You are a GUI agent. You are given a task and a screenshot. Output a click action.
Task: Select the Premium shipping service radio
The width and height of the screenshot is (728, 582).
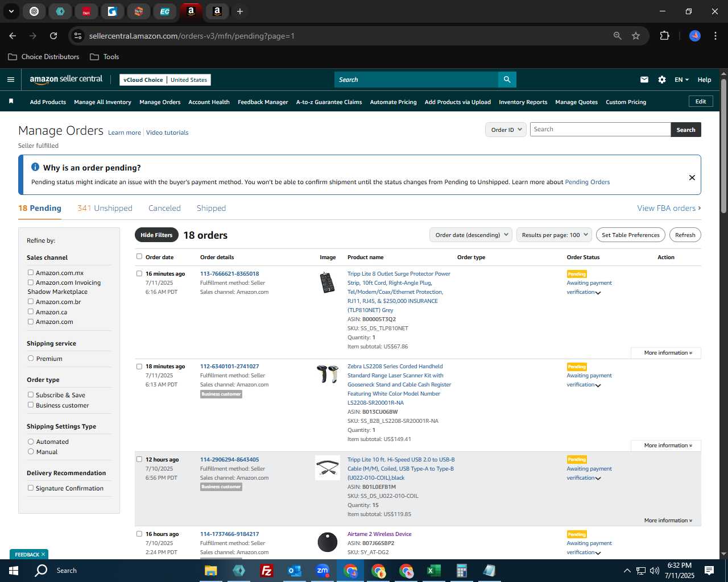[x=31, y=358]
